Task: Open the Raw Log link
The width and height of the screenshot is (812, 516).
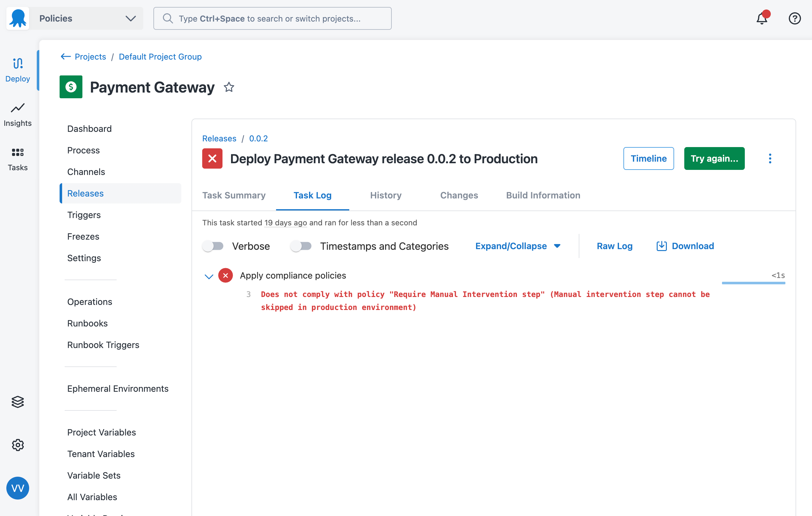Action: pyautogui.click(x=615, y=246)
